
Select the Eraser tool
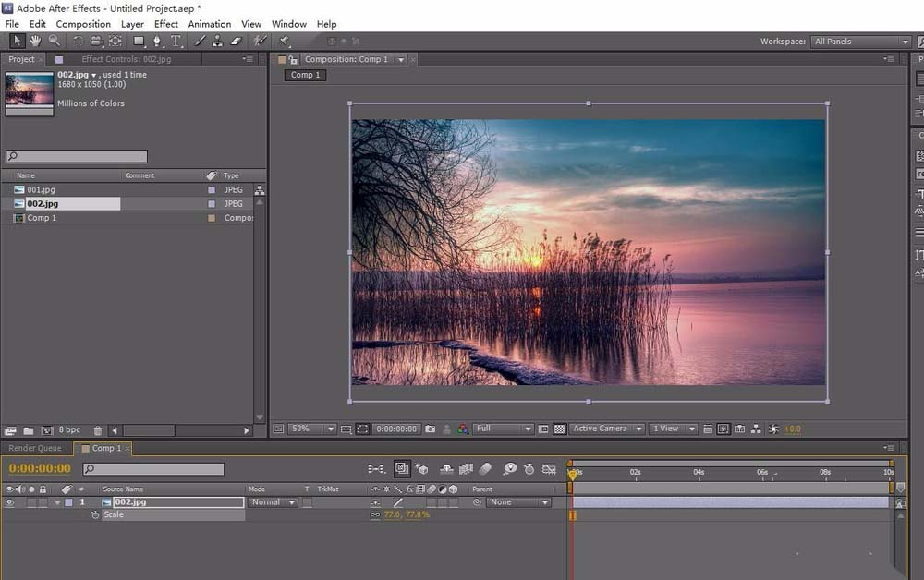(x=235, y=41)
